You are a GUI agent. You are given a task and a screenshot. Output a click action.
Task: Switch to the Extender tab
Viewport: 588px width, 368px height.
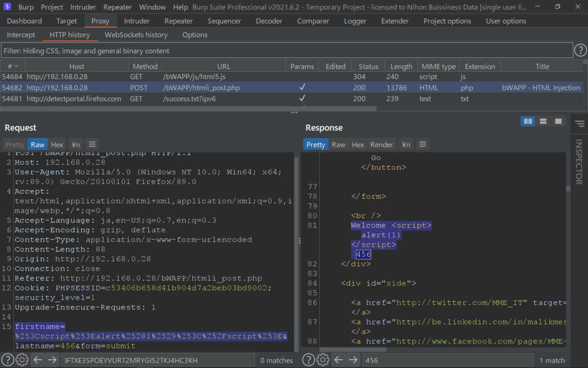tap(395, 21)
